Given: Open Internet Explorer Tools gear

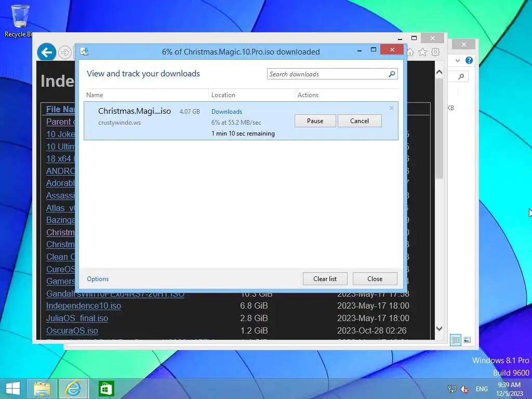Looking at the screenshot, I should (x=435, y=52).
